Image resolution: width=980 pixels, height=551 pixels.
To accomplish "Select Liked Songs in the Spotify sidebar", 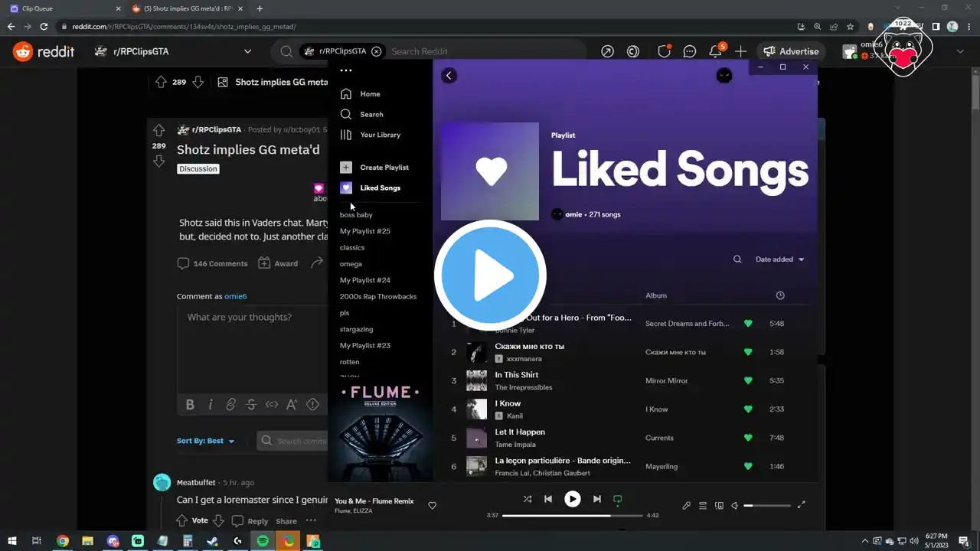I will click(371, 188).
